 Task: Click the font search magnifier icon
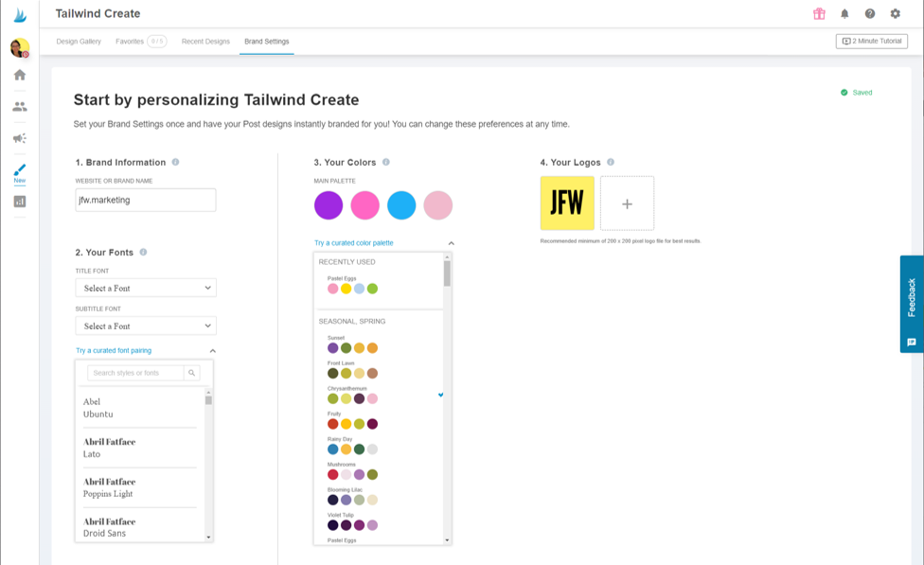pos(191,373)
